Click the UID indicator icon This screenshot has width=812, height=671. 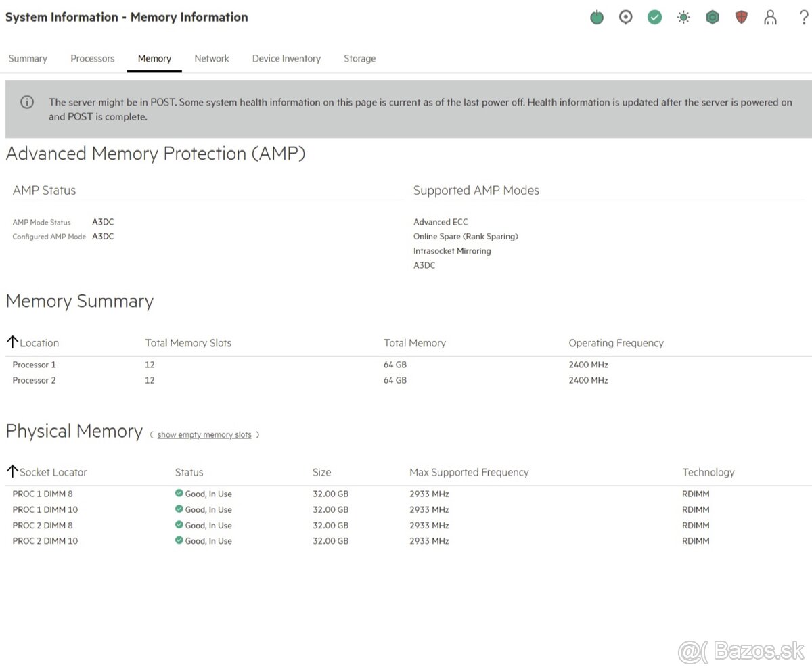click(626, 18)
